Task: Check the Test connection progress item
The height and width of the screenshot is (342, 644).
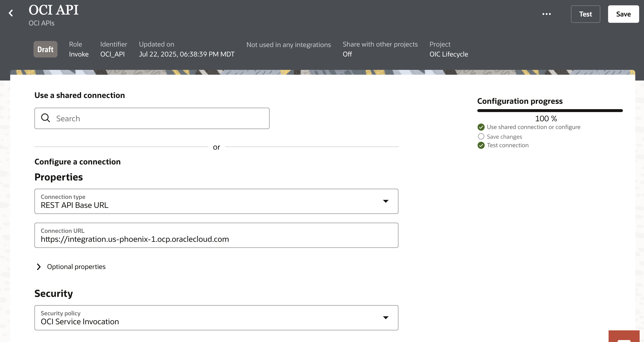Action: [508, 145]
